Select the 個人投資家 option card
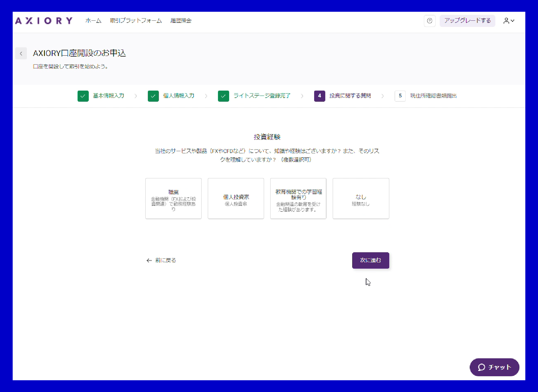538x392 pixels. click(x=236, y=198)
